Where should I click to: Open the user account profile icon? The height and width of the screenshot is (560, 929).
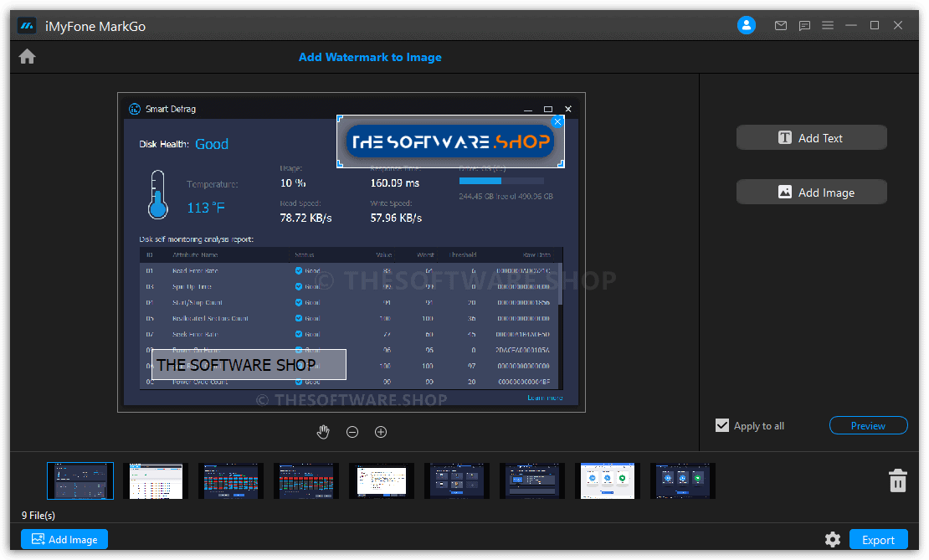tap(746, 25)
